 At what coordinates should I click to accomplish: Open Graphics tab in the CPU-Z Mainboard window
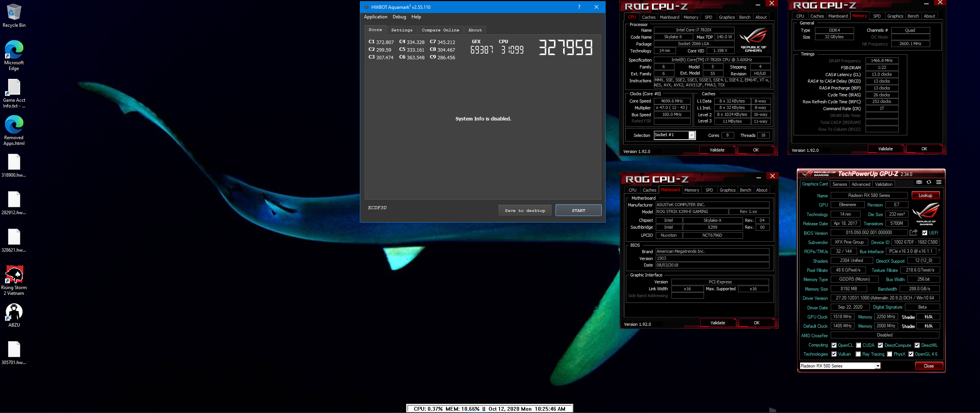[727, 190]
